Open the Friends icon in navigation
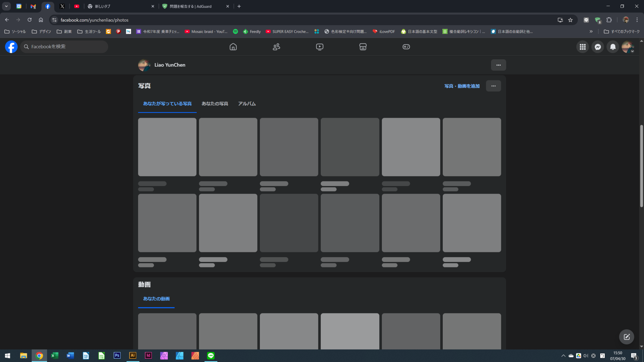Viewport: 644px width, 362px height. (x=276, y=47)
